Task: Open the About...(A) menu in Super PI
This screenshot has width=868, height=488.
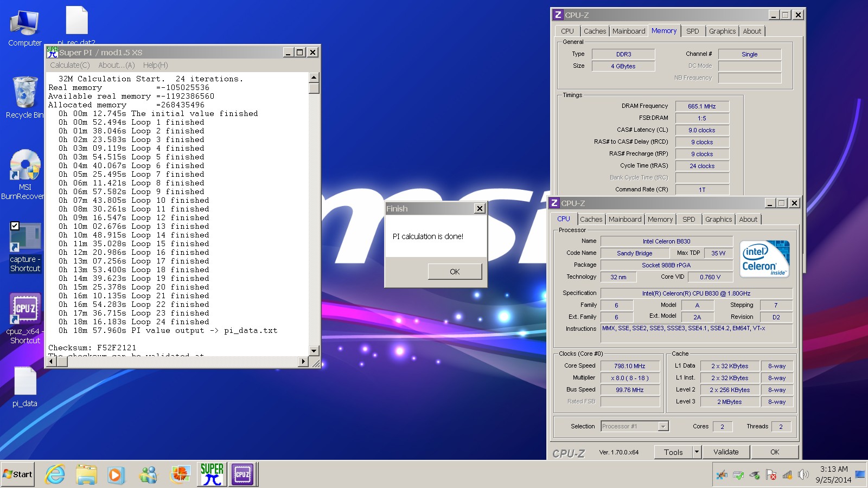Action: 117,65
